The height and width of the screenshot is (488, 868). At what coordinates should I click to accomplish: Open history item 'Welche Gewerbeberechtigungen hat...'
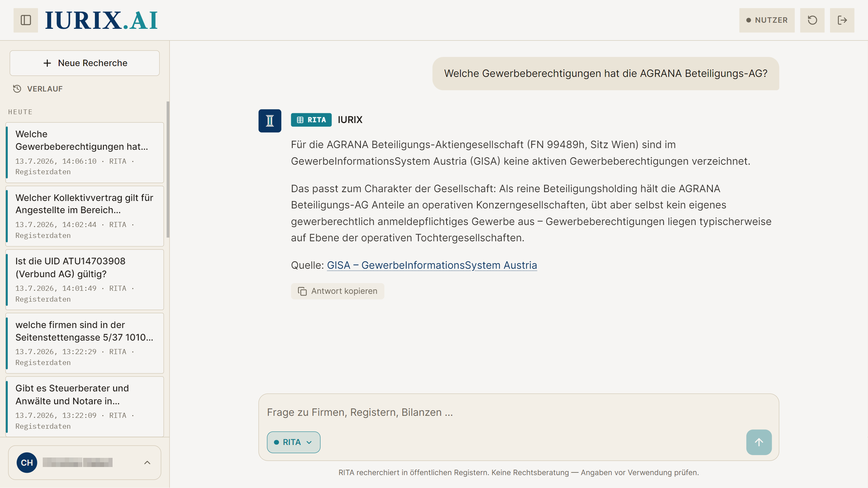point(85,152)
